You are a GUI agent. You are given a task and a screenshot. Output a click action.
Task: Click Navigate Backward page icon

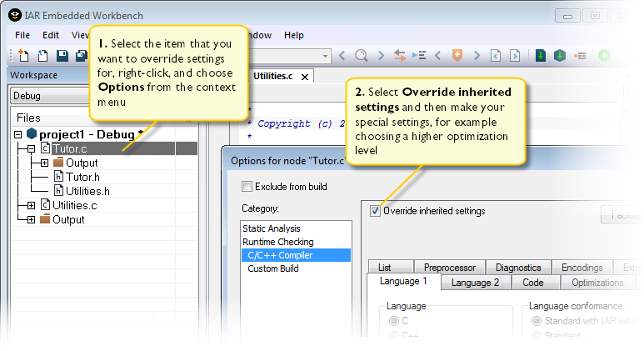pyautogui.click(x=496, y=55)
